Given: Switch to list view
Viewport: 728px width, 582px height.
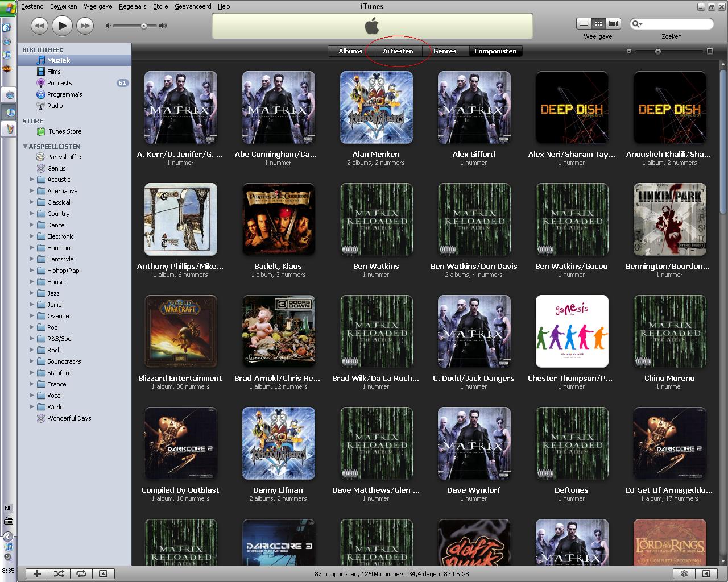Looking at the screenshot, I should (584, 23).
